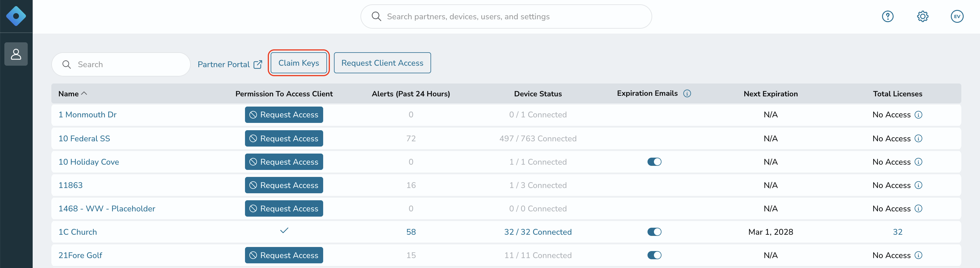Click 1 / 3 Connected for 11863
The width and height of the screenshot is (980, 268).
point(538,185)
